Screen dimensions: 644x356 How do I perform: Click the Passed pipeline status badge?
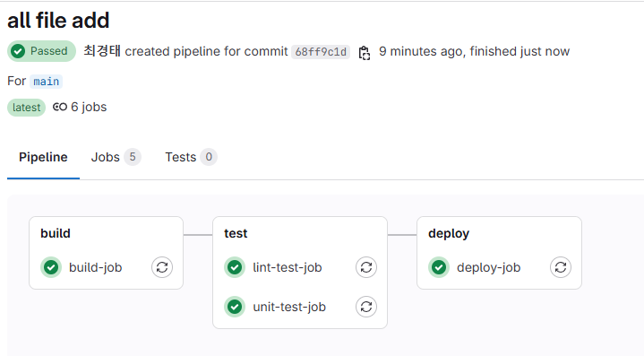pyautogui.click(x=41, y=51)
